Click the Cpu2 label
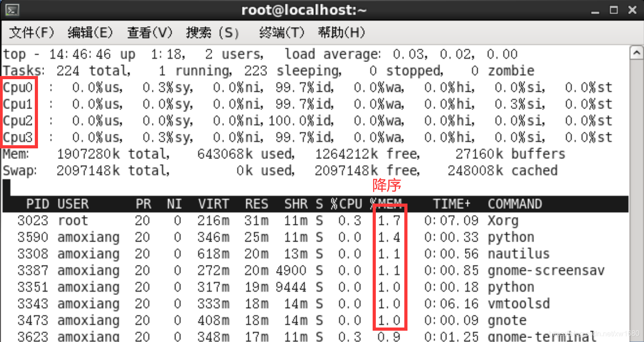The image size is (644, 342). pos(18,121)
